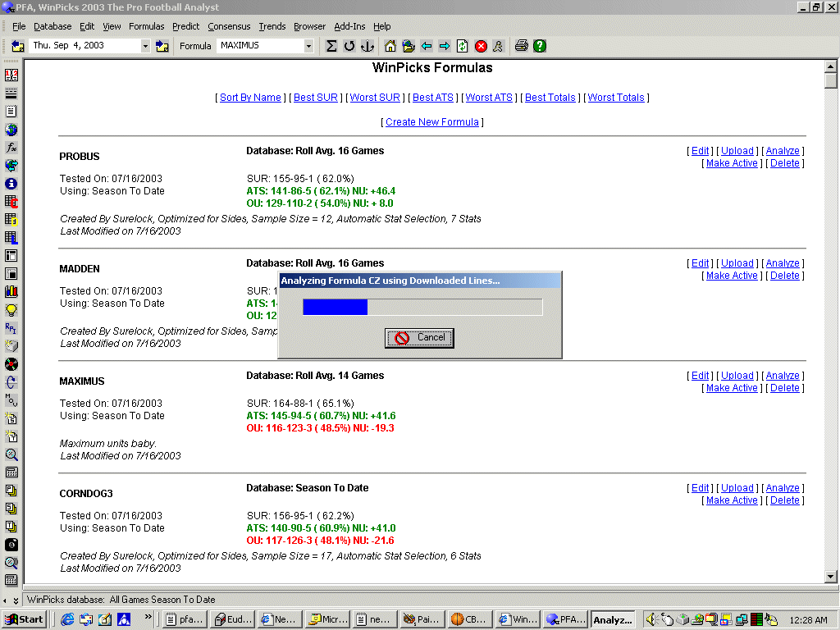Click the MOV sidebar icon
This screenshot has width=840, height=630.
11,400
